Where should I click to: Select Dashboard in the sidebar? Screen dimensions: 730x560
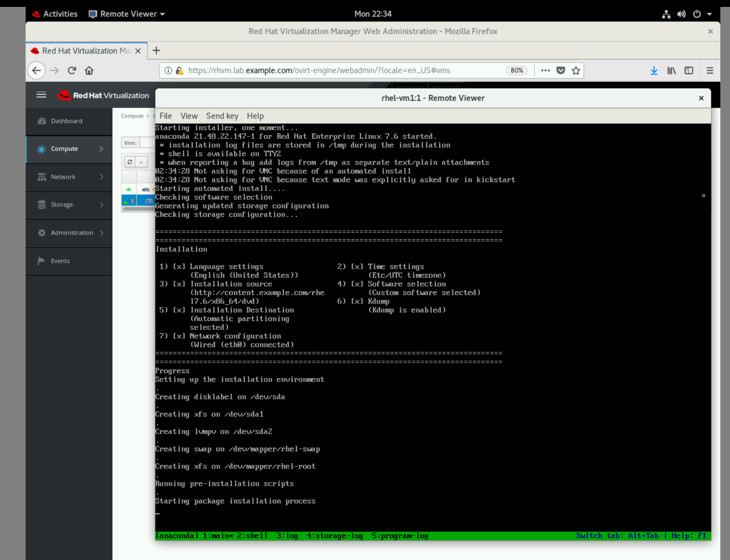coord(69,121)
